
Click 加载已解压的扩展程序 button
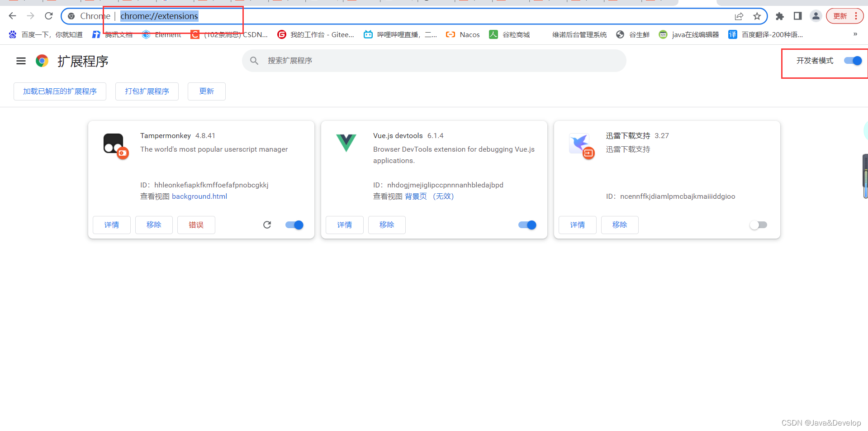tap(60, 91)
